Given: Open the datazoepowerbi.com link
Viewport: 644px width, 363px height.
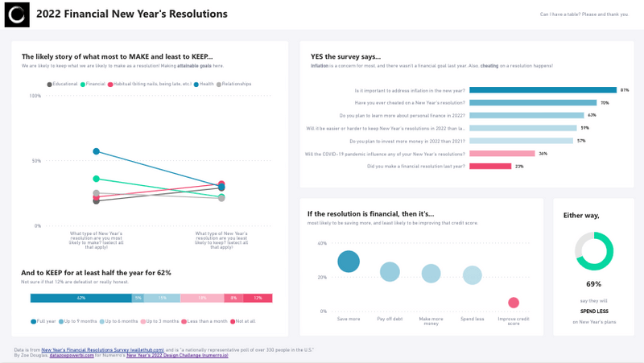Looking at the screenshot, I should coord(72,355).
